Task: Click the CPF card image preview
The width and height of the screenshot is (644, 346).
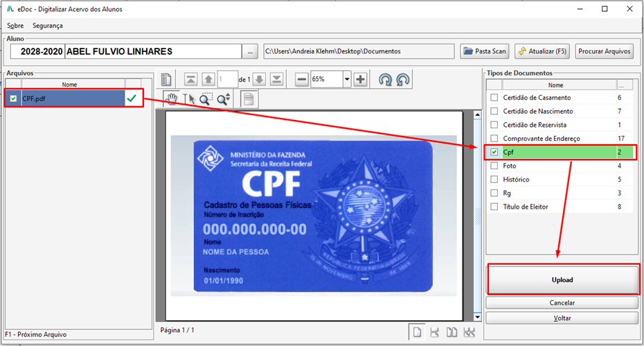Action: point(314,216)
